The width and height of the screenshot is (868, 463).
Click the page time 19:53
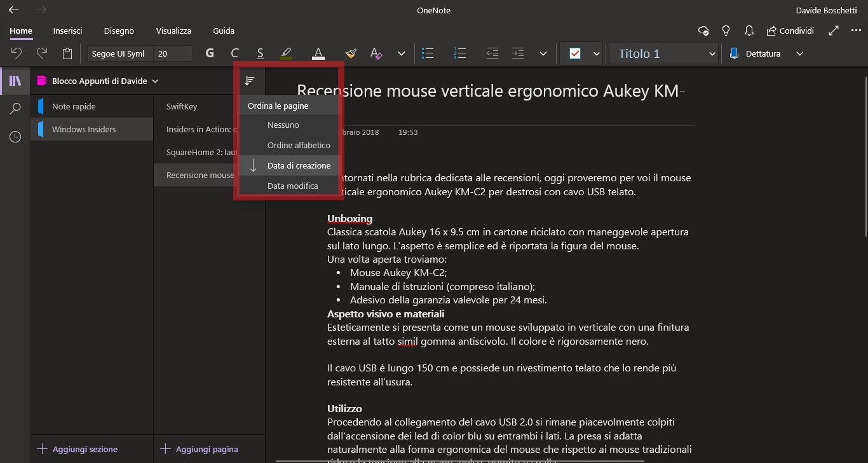pyautogui.click(x=408, y=132)
